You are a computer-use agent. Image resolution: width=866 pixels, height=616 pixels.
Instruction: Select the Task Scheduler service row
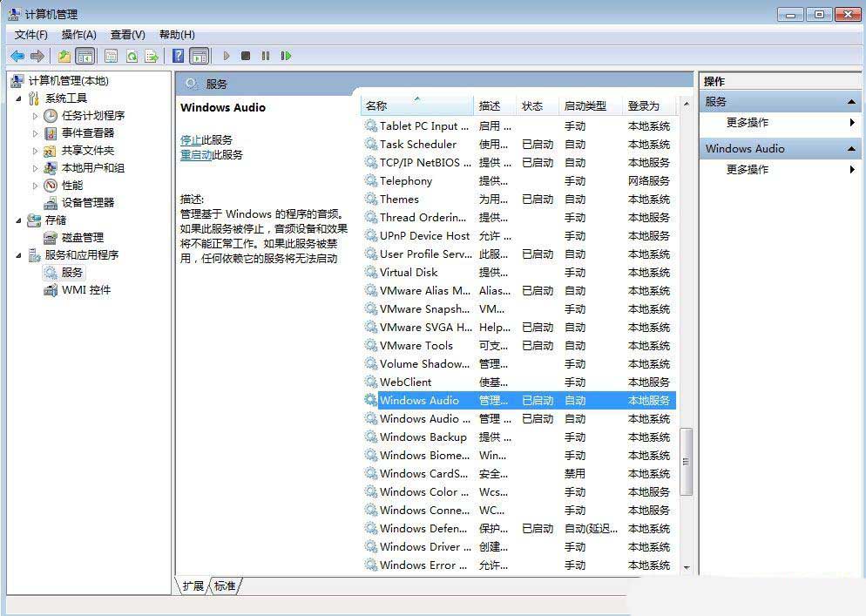tap(519, 144)
